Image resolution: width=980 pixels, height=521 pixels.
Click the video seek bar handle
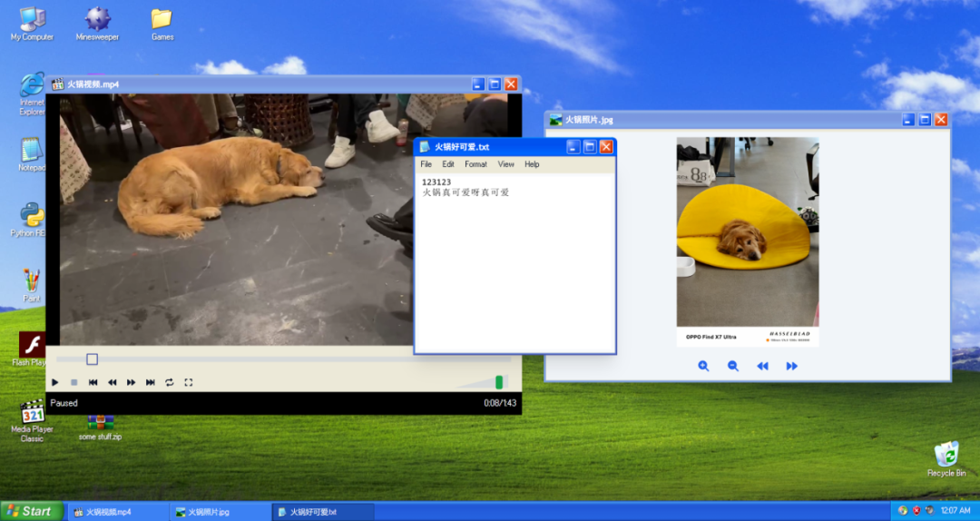tap(92, 359)
